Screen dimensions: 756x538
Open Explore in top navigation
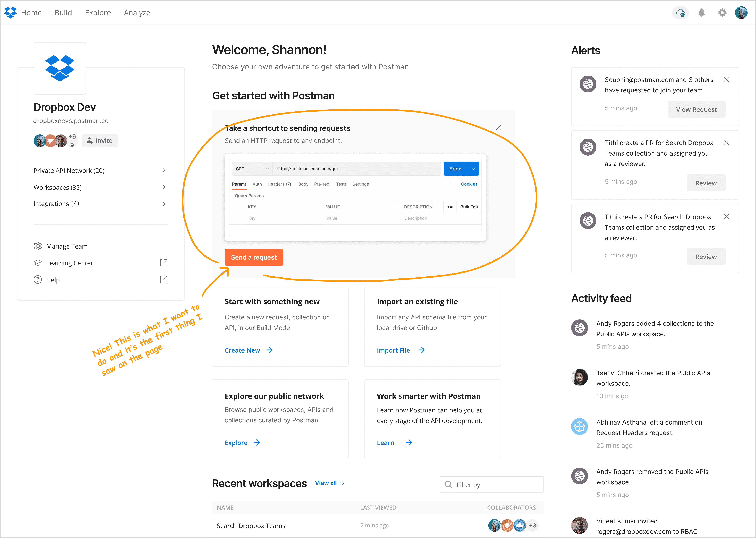98,13
